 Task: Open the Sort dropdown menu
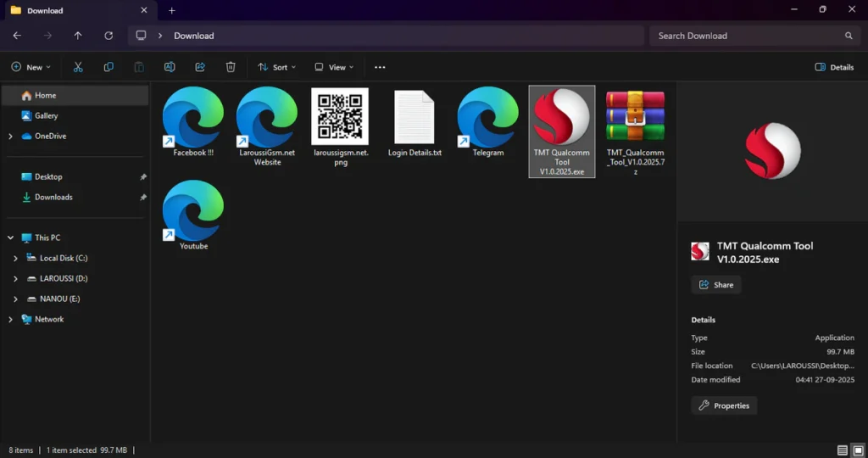[x=273, y=67]
